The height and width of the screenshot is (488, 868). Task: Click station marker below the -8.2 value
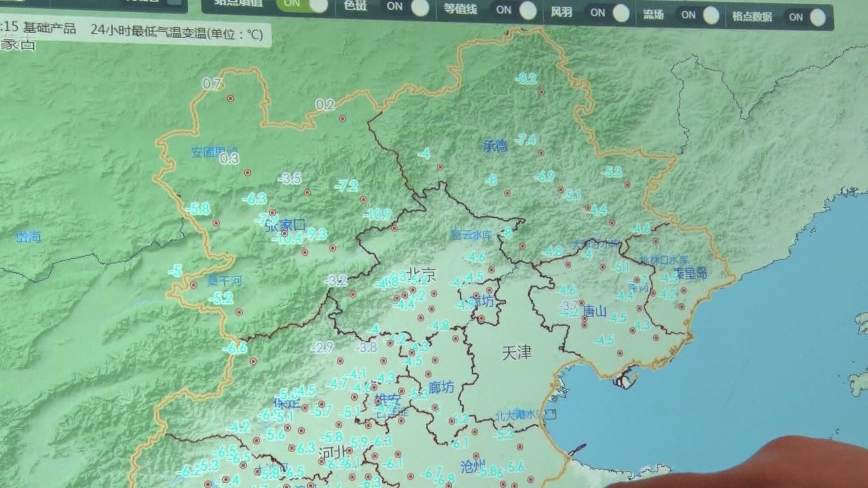click(x=542, y=92)
